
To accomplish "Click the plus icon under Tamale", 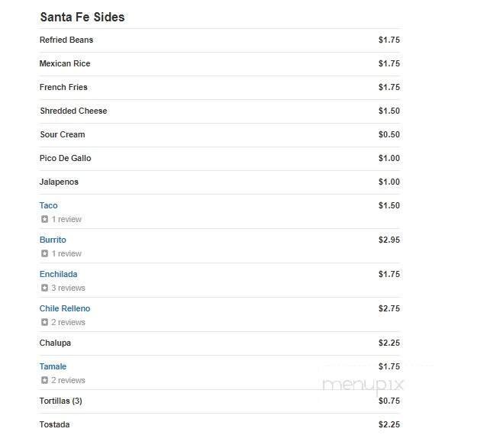I will [x=44, y=381].
